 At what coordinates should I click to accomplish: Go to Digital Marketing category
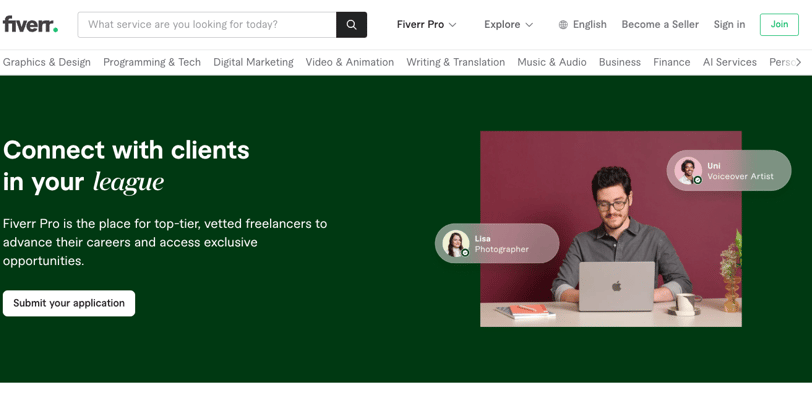pyautogui.click(x=253, y=62)
